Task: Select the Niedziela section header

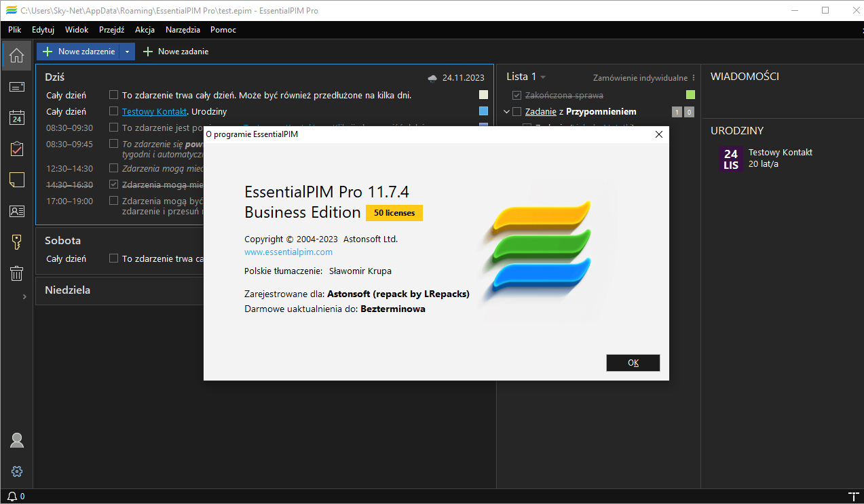Action: pyautogui.click(x=67, y=290)
